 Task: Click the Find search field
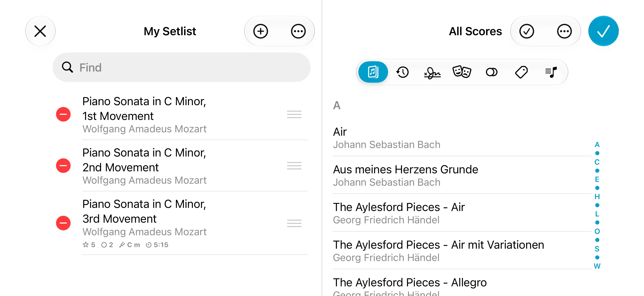tap(181, 67)
